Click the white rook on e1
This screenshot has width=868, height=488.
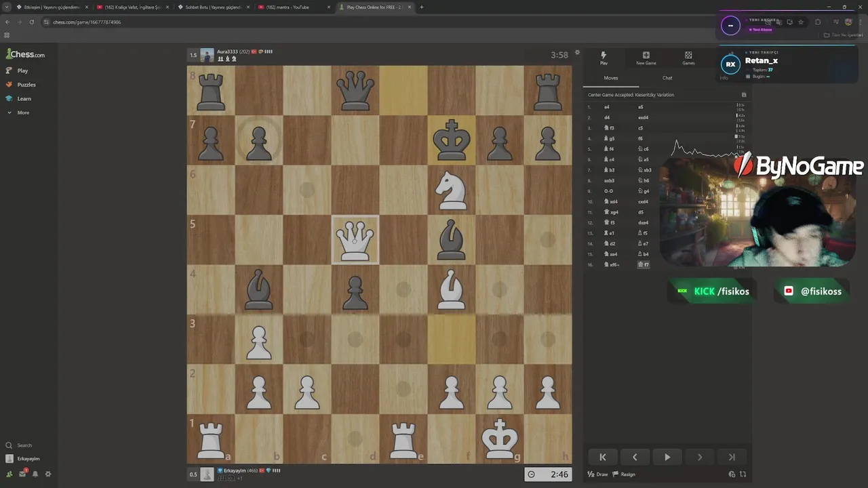403,439
